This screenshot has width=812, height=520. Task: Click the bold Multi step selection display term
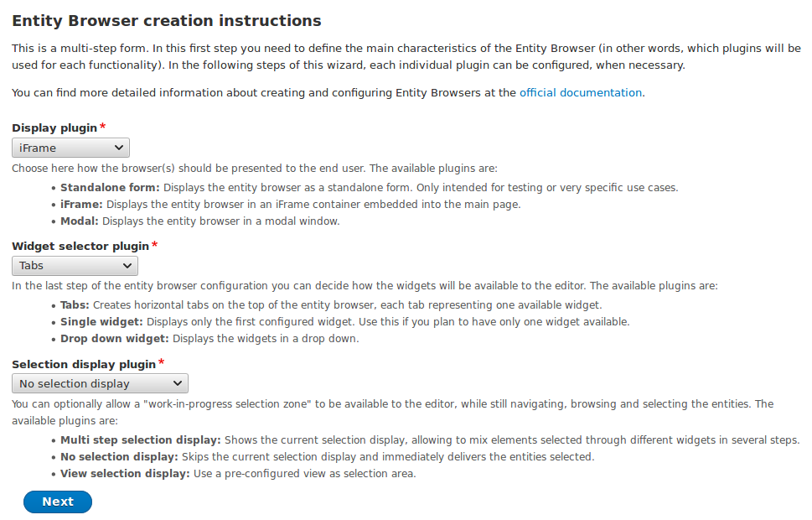(x=140, y=440)
